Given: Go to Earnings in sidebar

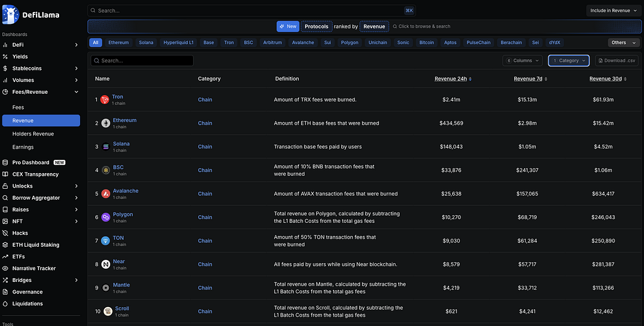Looking at the screenshot, I should coord(23,147).
